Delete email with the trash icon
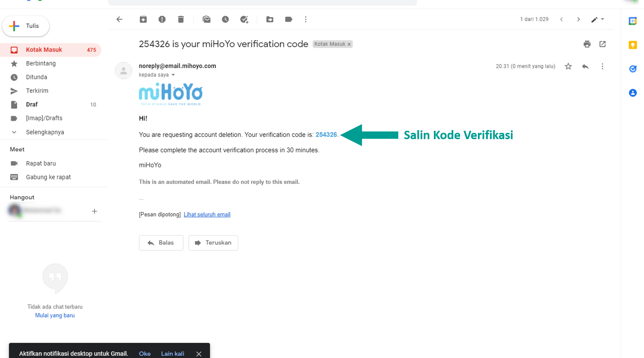Image resolution: width=644 pixels, height=358 pixels. click(181, 19)
